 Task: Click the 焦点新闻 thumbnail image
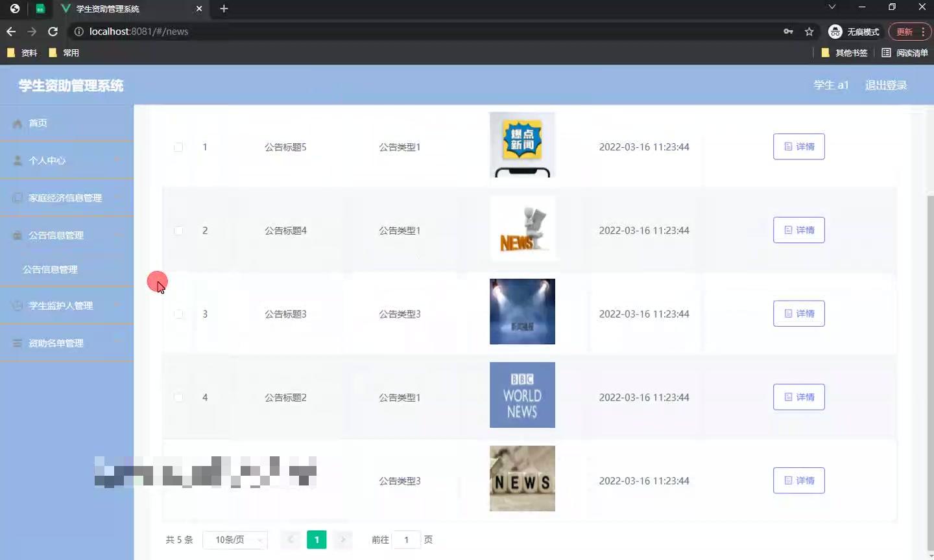pyautogui.click(x=522, y=145)
